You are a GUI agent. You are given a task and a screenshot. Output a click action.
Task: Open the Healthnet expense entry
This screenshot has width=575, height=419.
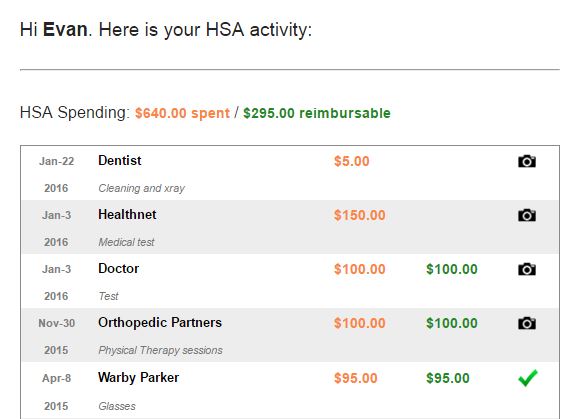click(127, 214)
